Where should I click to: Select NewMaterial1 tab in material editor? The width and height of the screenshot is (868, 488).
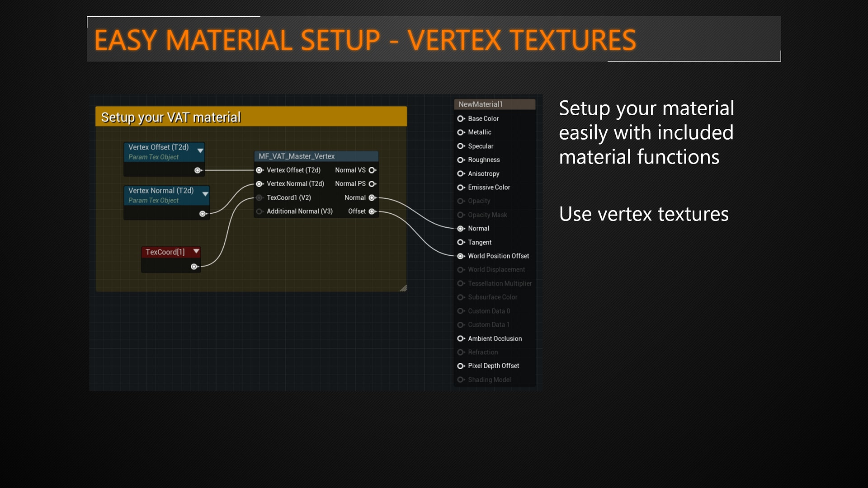coord(494,104)
